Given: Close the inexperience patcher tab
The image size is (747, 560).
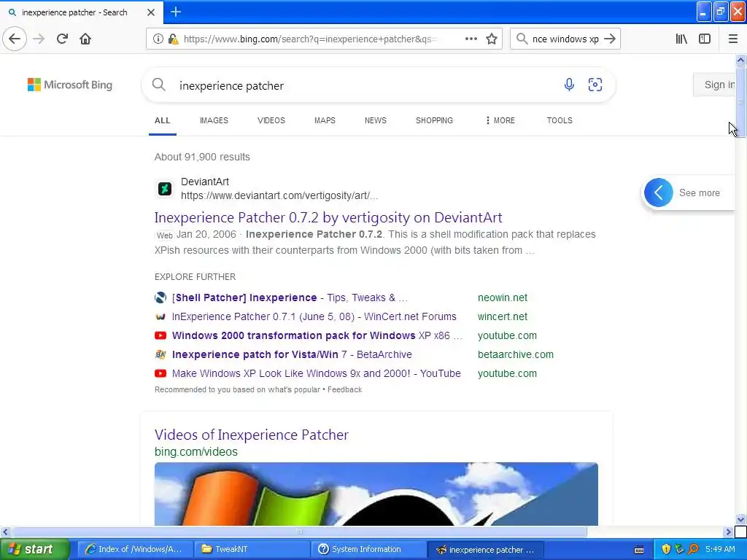Looking at the screenshot, I should pyautogui.click(x=150, y=12).
